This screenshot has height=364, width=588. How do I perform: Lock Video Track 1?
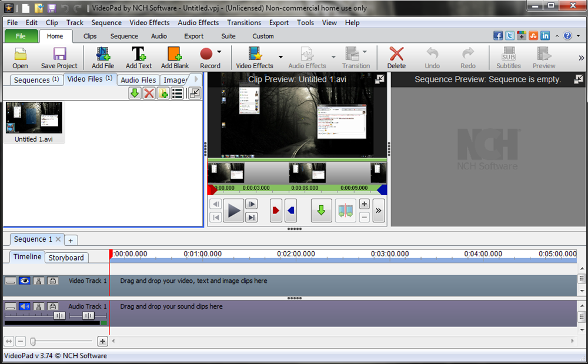[x=52, y=280]
